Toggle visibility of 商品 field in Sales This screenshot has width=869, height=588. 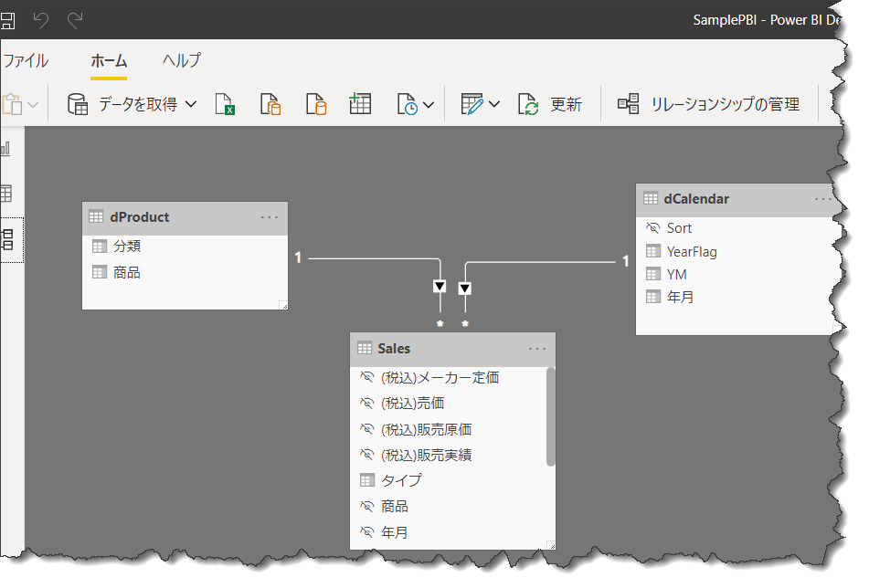[367, 507]
